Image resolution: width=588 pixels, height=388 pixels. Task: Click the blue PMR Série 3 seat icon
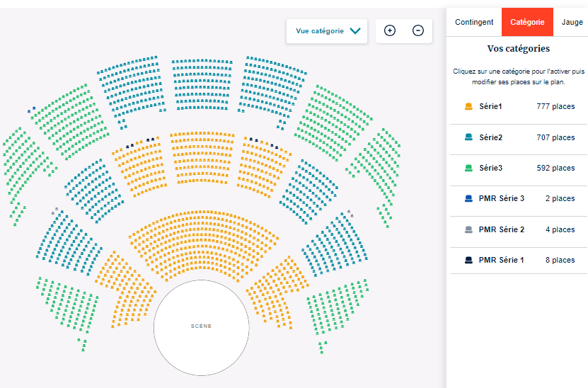tap(468, 199)
